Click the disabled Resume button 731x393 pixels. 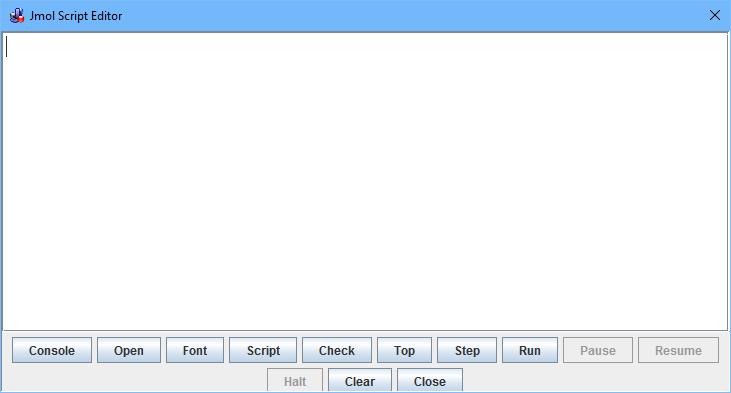(x=678, y=350)
